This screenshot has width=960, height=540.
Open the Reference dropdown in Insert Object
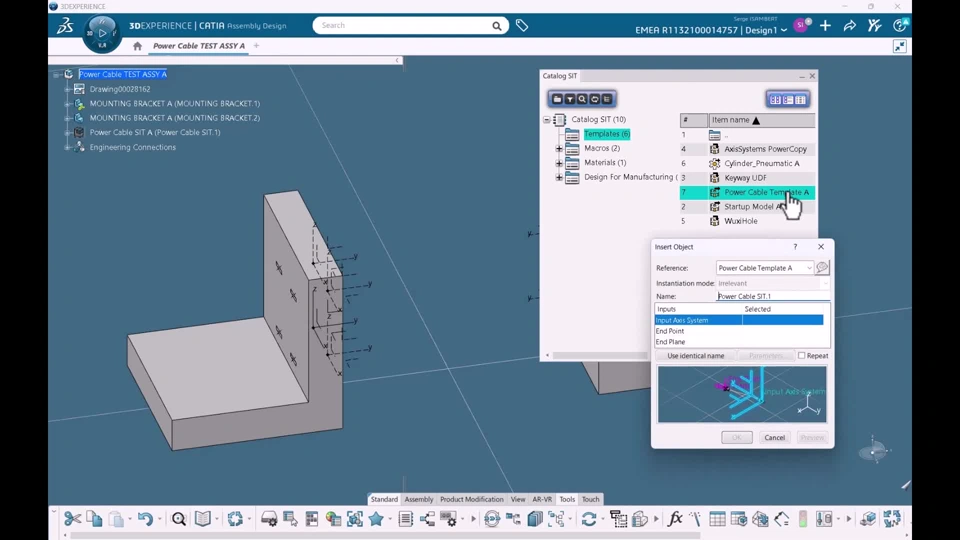[x=809, y=268]
